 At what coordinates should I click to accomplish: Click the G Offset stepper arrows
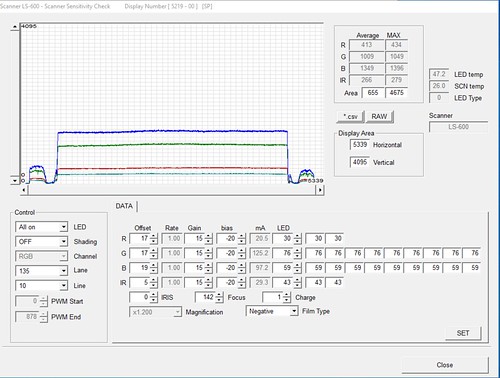tap(153, 253)
